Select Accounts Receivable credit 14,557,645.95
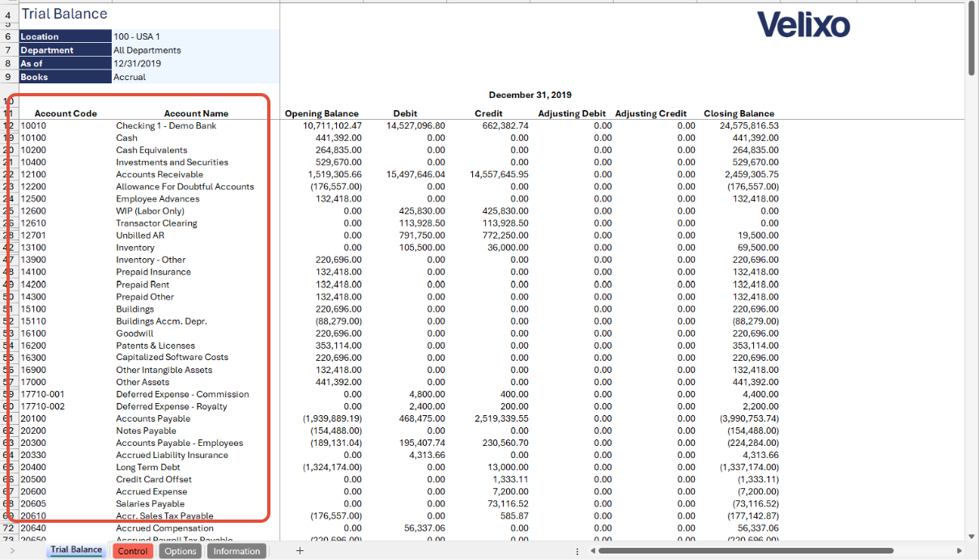Screen dimensions: 979x560 coord(499,174)
